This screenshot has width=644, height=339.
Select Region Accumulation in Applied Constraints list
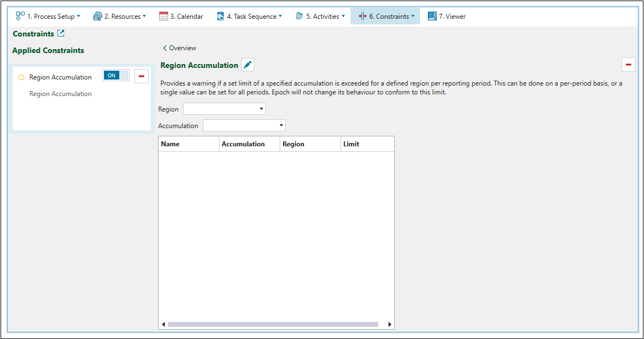[60, 77]
